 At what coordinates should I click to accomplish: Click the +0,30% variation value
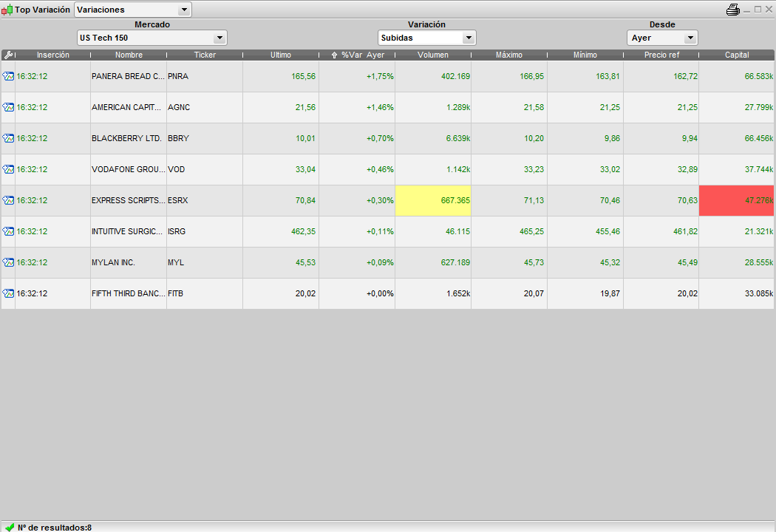click(380, 200)
